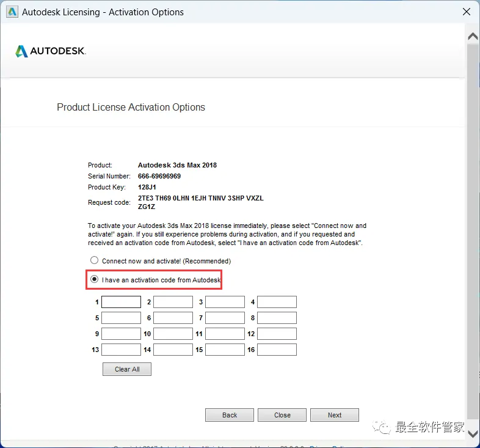Viewport: 480px width, 448px height.
Task: Click the 'Product:' label
Action: (x=100, y=165)
